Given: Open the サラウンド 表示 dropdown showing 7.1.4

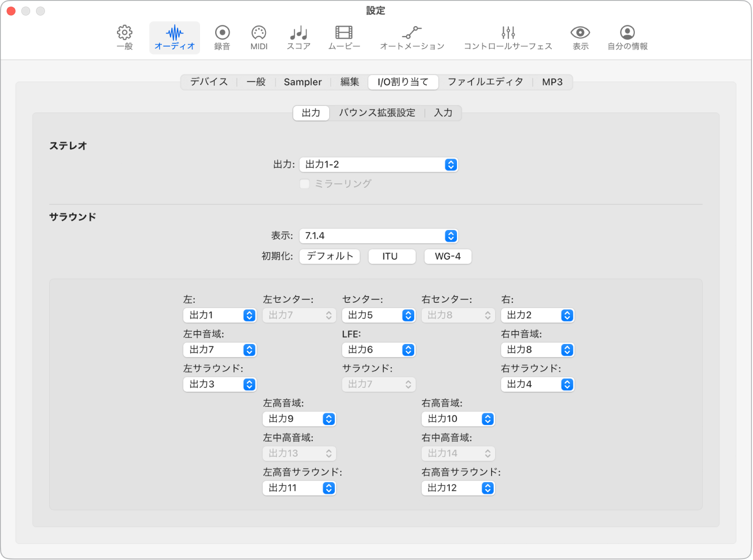Looking at the screenshot, I should click(379, 236).
